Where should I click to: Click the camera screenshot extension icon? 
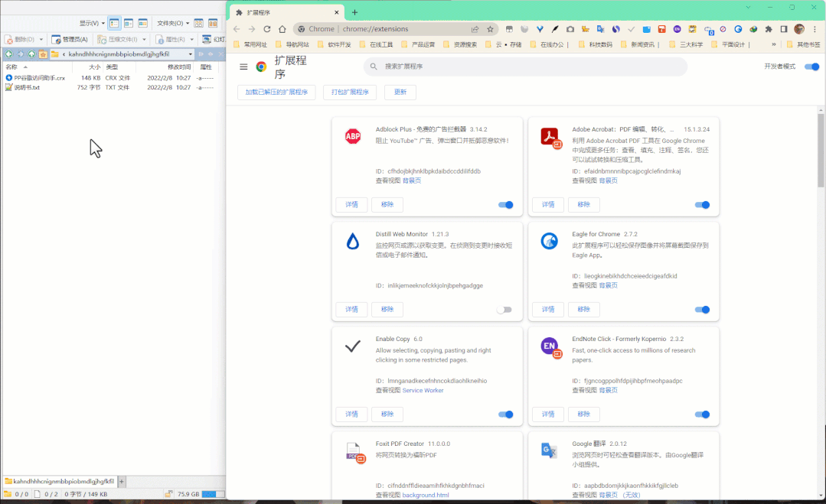pos(570,29)
